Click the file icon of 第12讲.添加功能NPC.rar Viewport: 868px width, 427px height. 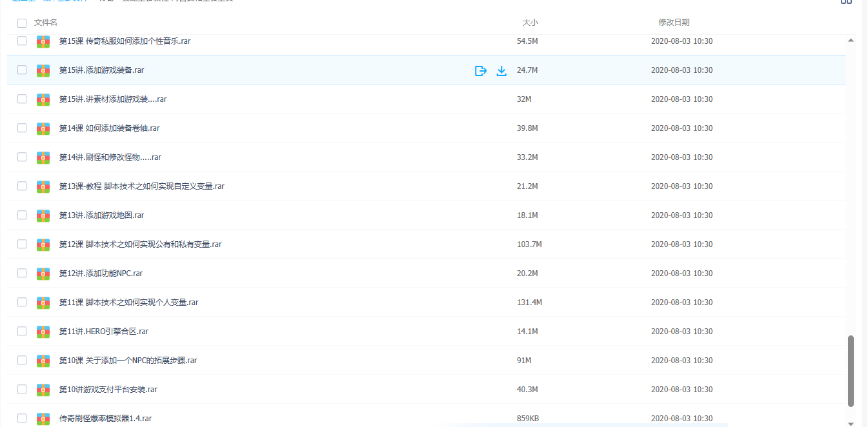tap(43, 273)
